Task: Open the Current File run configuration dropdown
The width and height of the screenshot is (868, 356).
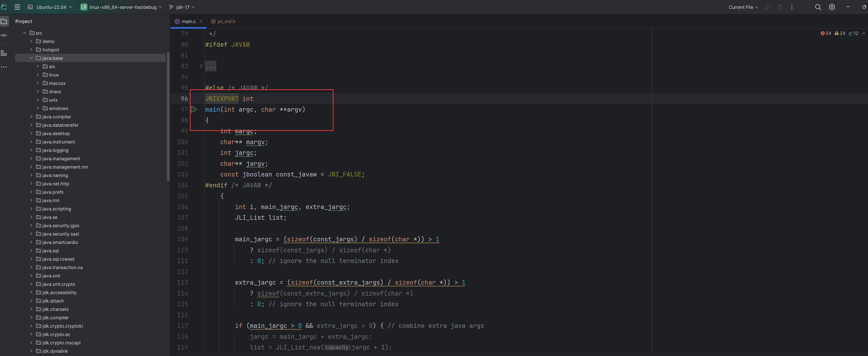Action: pos(743,7)
